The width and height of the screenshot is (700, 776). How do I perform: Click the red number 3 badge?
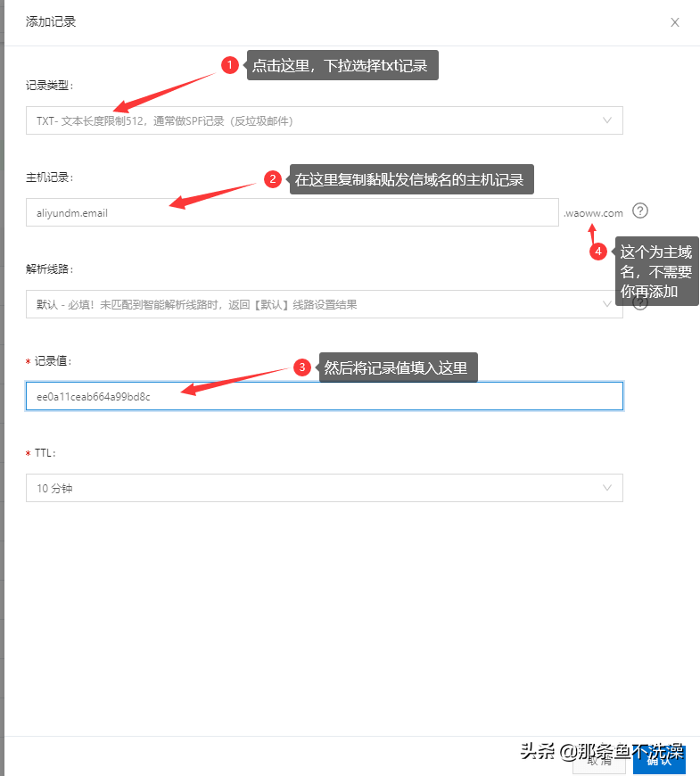coord(301,367)
